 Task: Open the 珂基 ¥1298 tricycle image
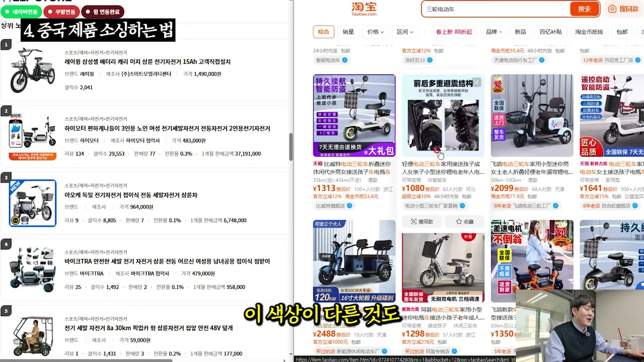(x=443, y=266)
